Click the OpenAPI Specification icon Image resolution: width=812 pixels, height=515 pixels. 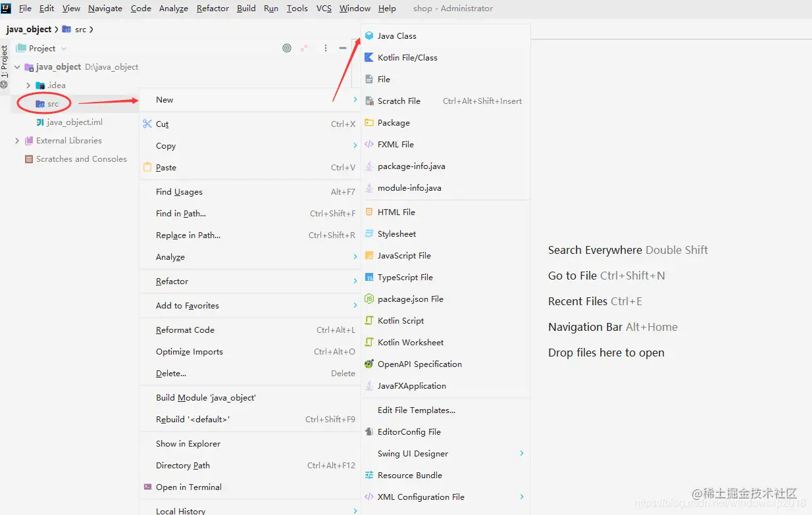pos(369,364)
